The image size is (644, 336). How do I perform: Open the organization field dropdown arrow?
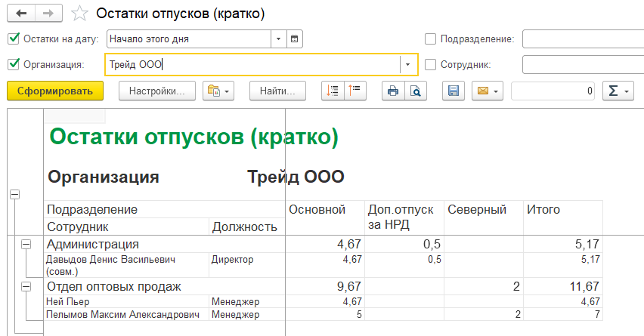[408, 65]
